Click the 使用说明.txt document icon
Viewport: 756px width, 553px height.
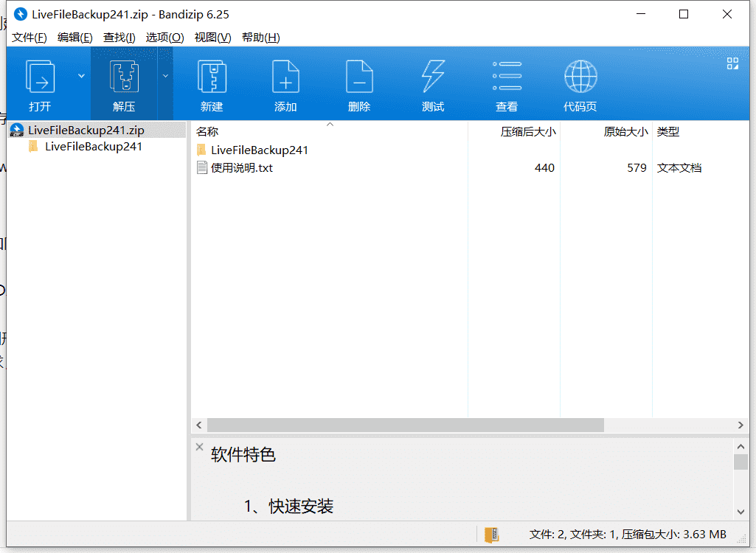pos(202,168)
